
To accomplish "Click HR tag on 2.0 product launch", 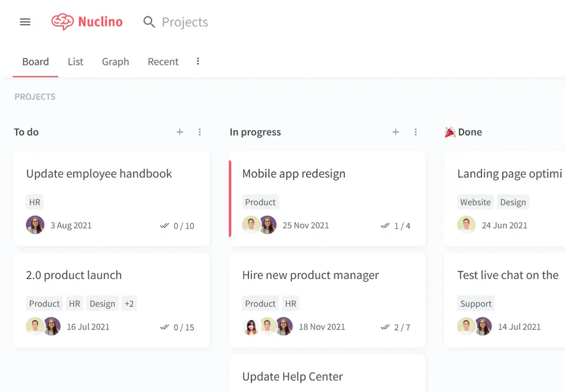I will point(74,303).
